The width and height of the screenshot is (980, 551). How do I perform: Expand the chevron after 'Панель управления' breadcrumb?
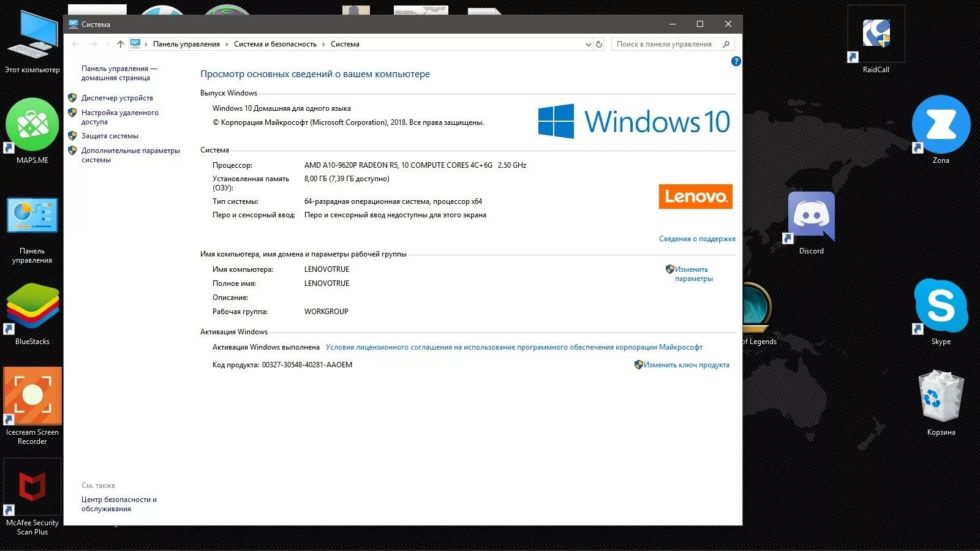(x=227, y=44)
